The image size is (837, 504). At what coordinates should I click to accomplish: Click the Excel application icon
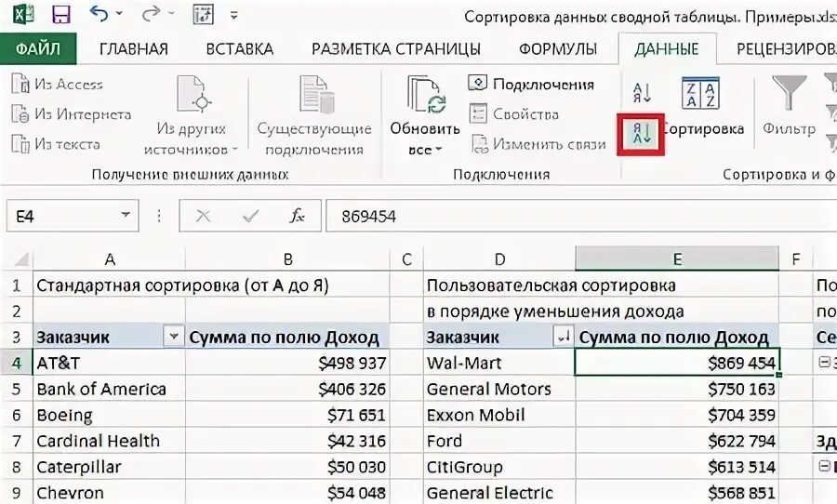point(22,14)
